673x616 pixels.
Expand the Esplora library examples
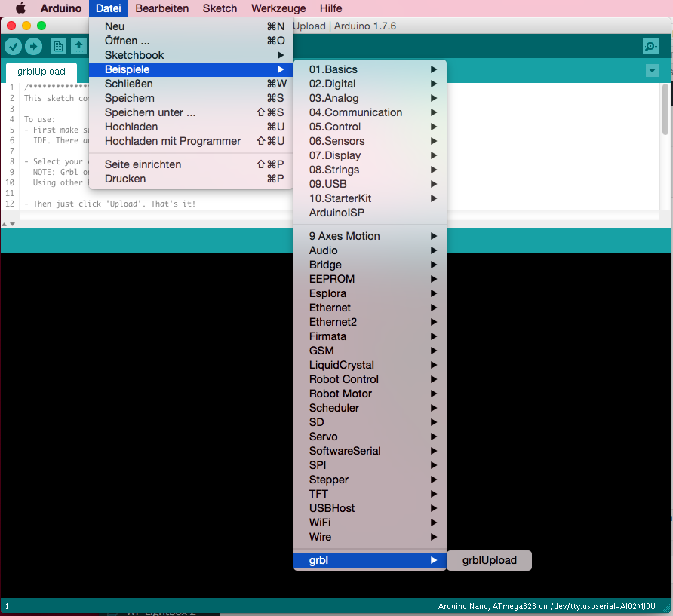(x=370, y=293)
